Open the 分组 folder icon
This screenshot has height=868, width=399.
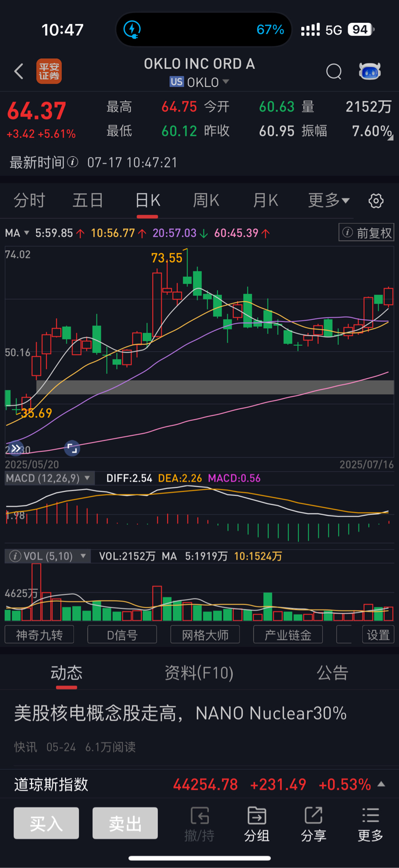[x=257, y=815]
